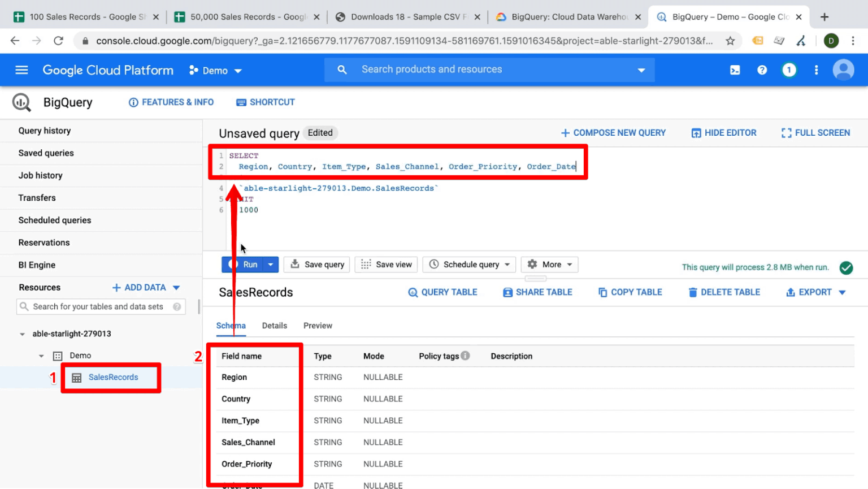Select the Details tab for the table
868x489 pixels.
pos(275,326)
